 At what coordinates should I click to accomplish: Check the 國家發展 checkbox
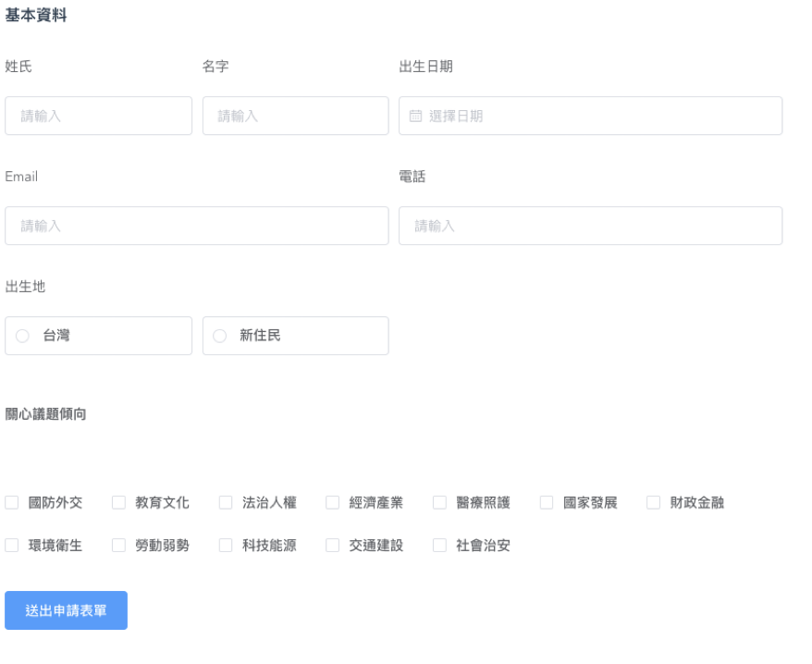(x=547, y=502)
